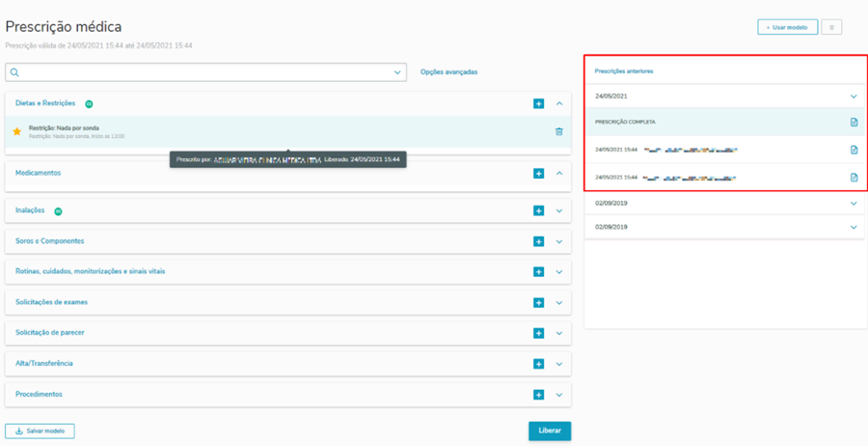
Task: Add item to Solicitações de exames section
Action: (x=538, y=302)
